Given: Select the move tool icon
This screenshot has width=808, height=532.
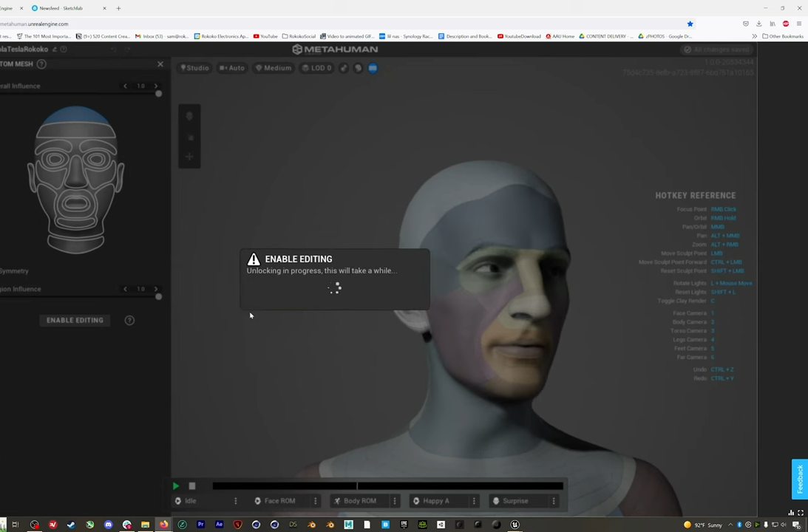Looking at the screenshot, I should pos(190,157).
